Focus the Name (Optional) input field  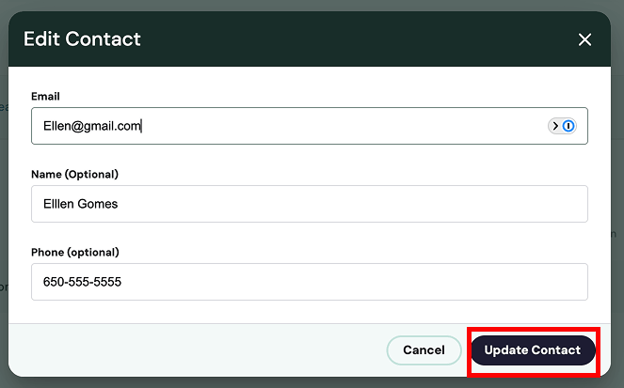point(309,204)
